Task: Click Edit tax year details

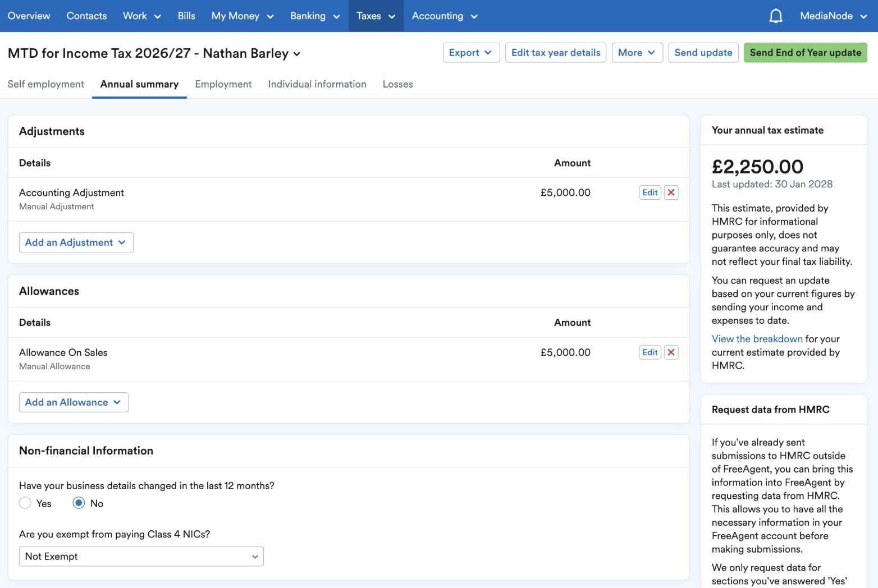Action: (x=556, y=53)
